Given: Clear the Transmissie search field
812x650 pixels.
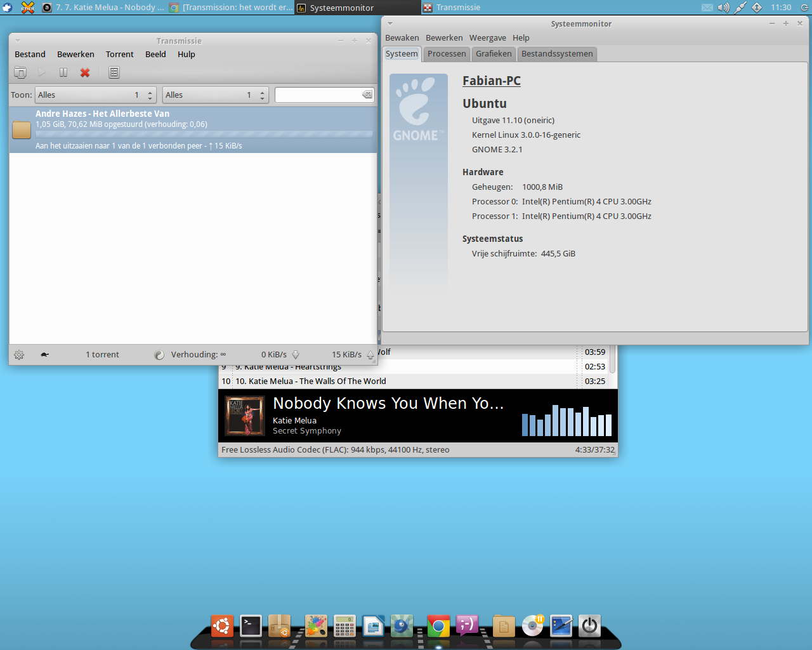Looking at the screenshot, I should (x=367, y=95).
